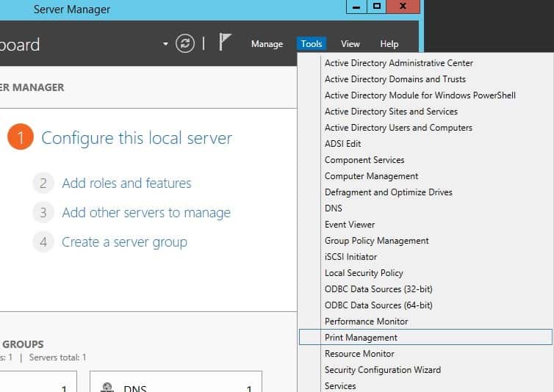The width and height of the screenshot is (554, 392).
Task: Click Add other servers to manage
Action: (x=146, y=213)
